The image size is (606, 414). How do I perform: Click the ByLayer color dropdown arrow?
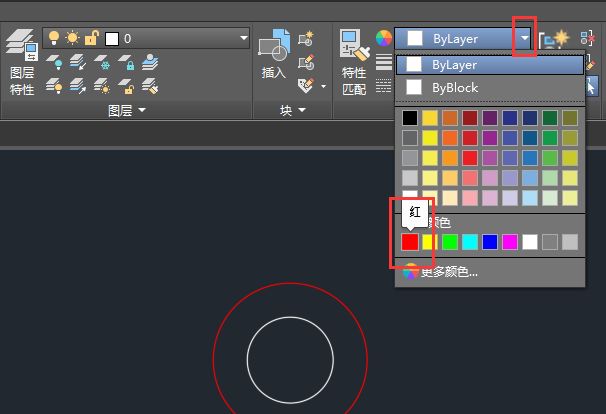(524, 38)
